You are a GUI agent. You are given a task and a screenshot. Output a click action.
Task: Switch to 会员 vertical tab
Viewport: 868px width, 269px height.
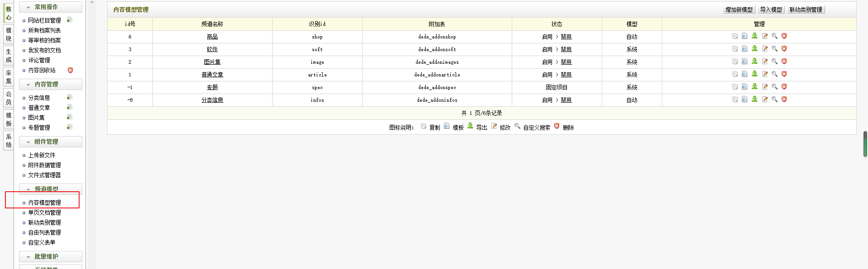[9, 98]
